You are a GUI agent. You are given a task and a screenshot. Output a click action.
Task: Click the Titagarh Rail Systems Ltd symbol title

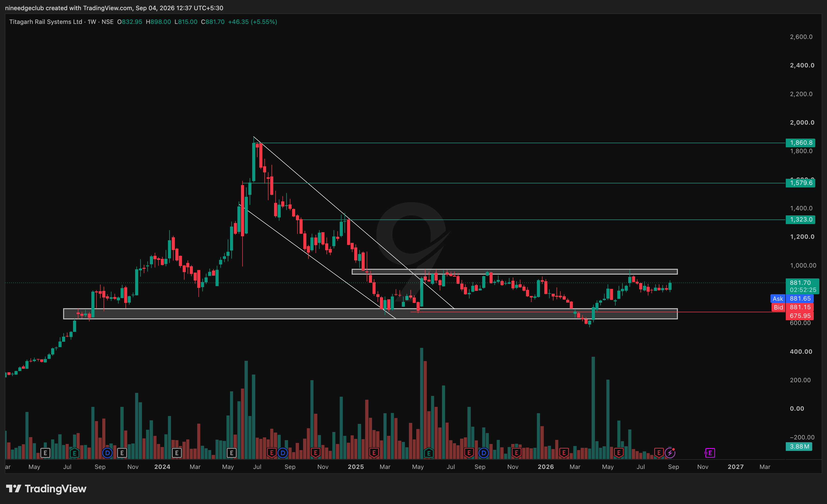46,22
